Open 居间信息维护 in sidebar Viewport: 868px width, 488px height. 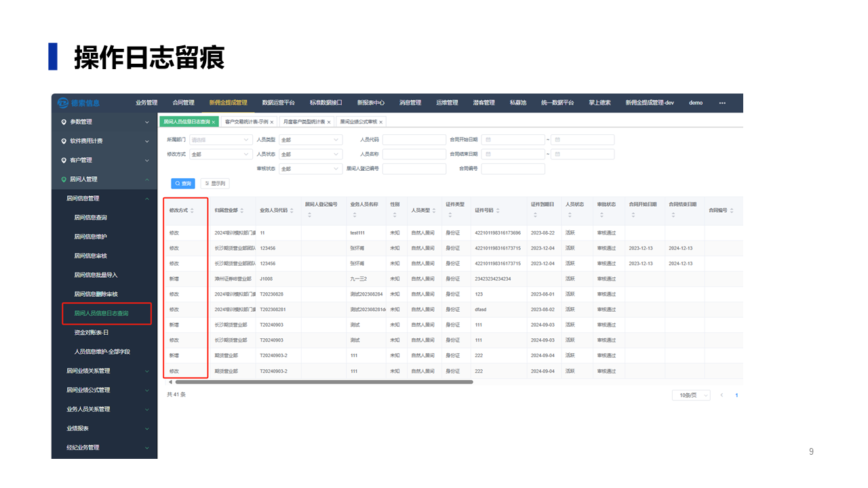90,237
